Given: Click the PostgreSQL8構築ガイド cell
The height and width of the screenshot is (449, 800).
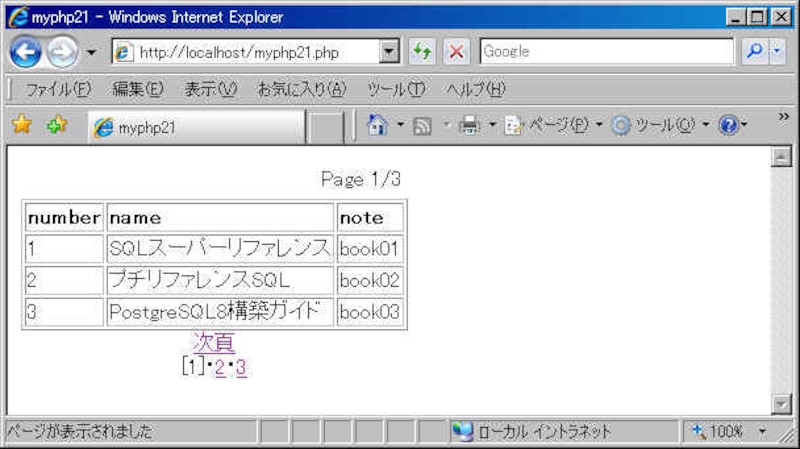Looking at the screenshot, I should coord(220,311).
